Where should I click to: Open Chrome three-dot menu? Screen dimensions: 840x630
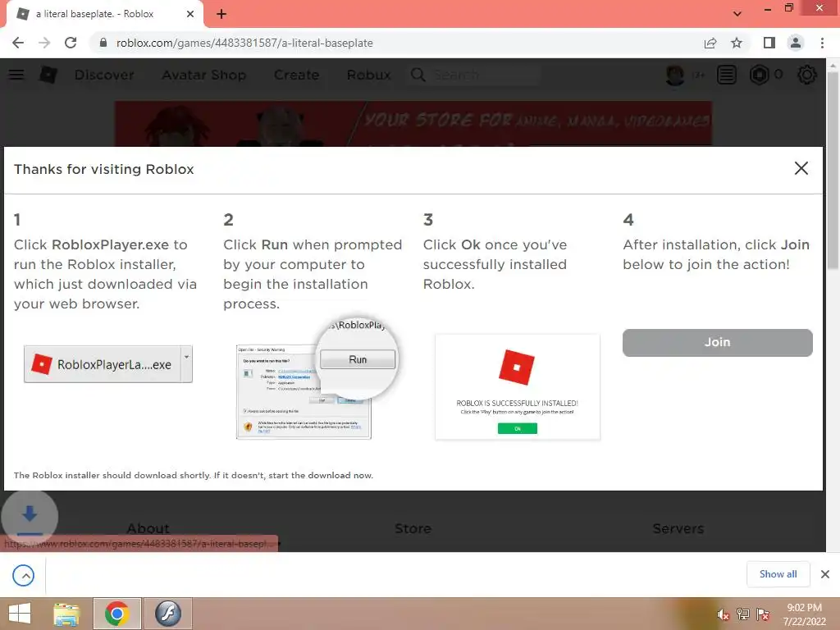(x=822, y=43)
